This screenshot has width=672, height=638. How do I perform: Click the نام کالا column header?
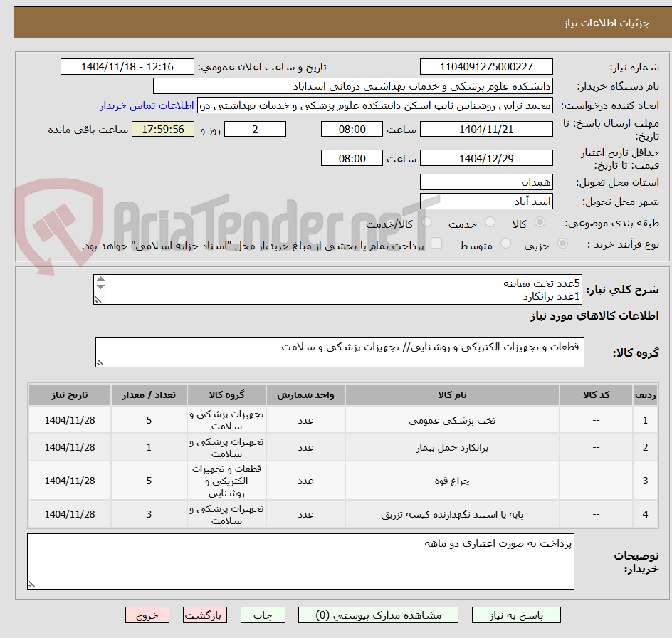click(x=452, y=395)
